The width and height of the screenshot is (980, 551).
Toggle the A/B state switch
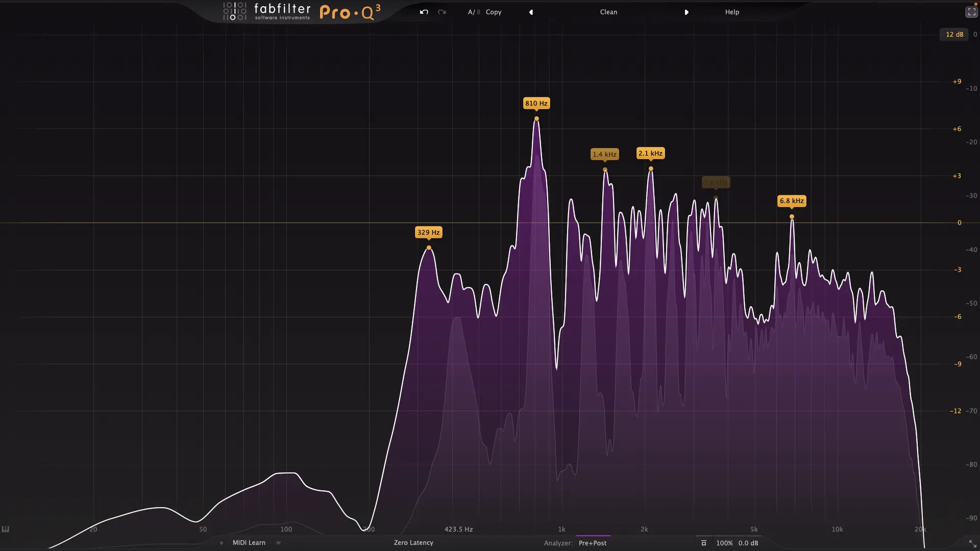[x=474, y=12]
